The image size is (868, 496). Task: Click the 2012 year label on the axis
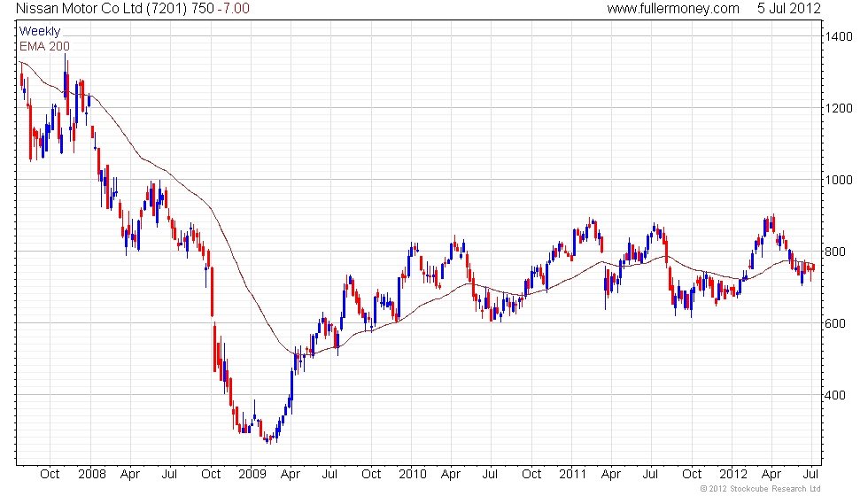pyautogui.click(x=733, y=475)
